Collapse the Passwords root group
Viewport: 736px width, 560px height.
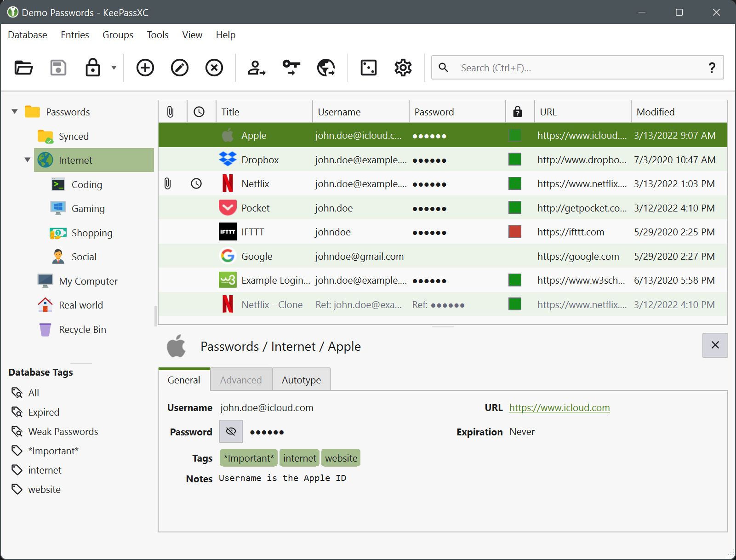point(14,111)
